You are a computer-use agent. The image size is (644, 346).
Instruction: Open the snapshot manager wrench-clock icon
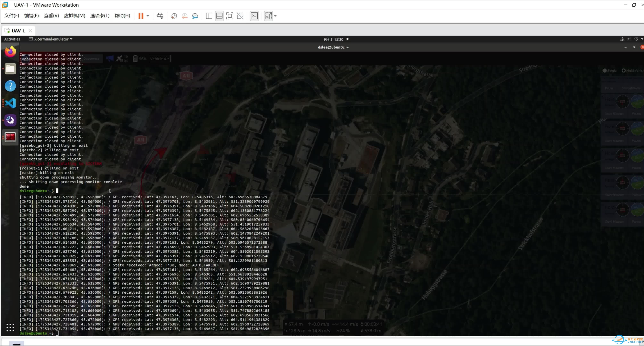(195, 16)
